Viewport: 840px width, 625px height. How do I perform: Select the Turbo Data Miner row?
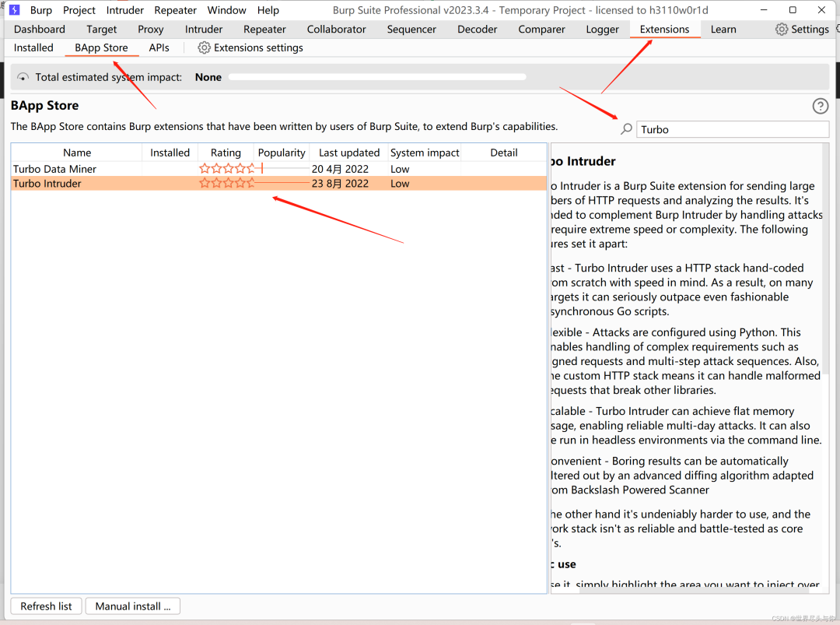click(278, 169)
